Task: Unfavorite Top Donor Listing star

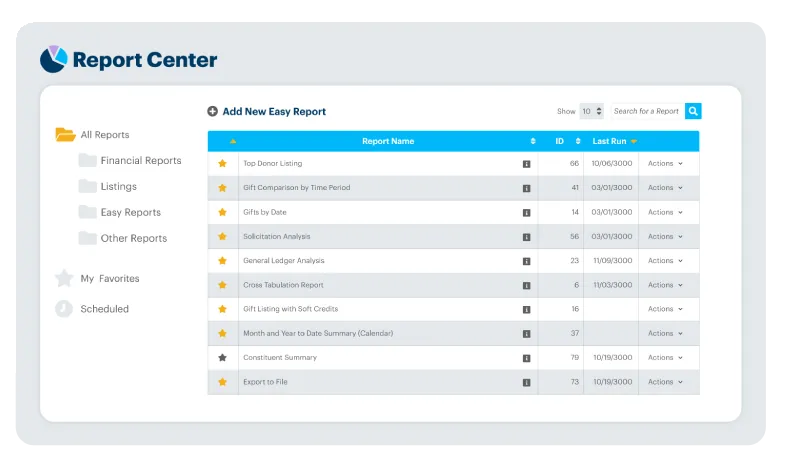Action: pyautogui.click(x=223, y=163)
